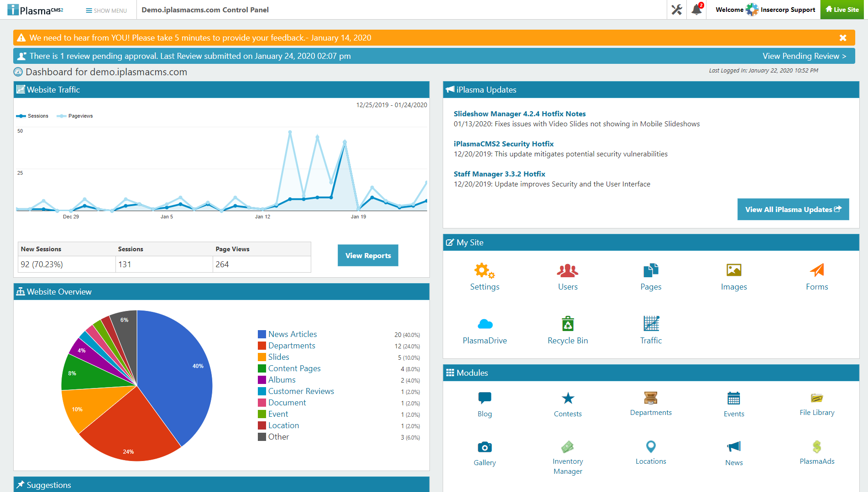This screenshot has height=492, width=868.
Task: Open Staff Manager 3.3.2 Hotfix link
Action: pyautogui.click(x=499, y=174)
